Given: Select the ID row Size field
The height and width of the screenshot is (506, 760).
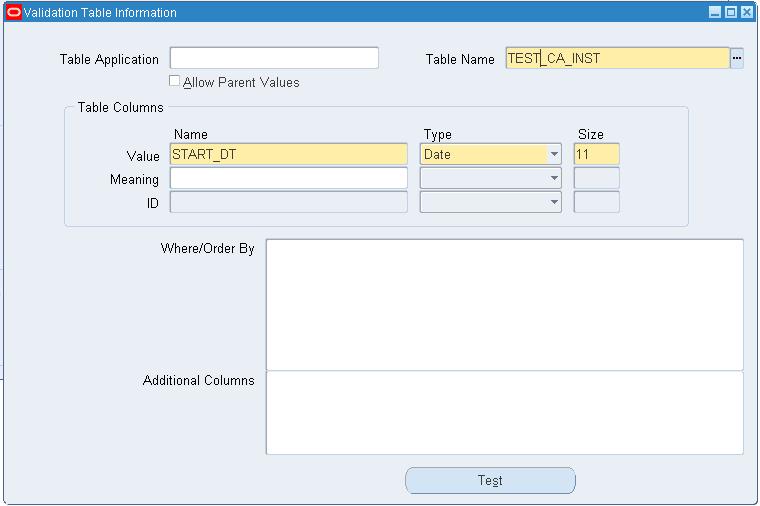Looking at the screenshot, I should coord(597,202).
